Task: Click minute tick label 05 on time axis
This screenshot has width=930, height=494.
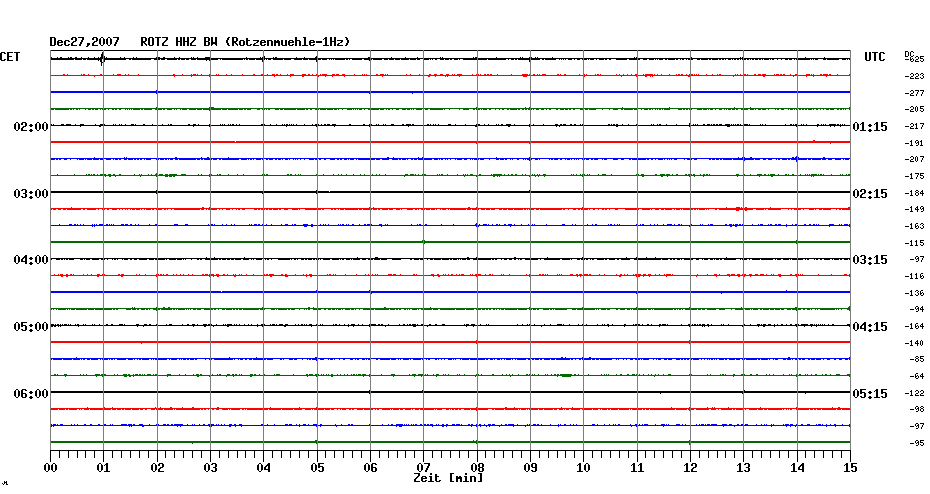Action: pyautogui.click(x=317, y=468)
